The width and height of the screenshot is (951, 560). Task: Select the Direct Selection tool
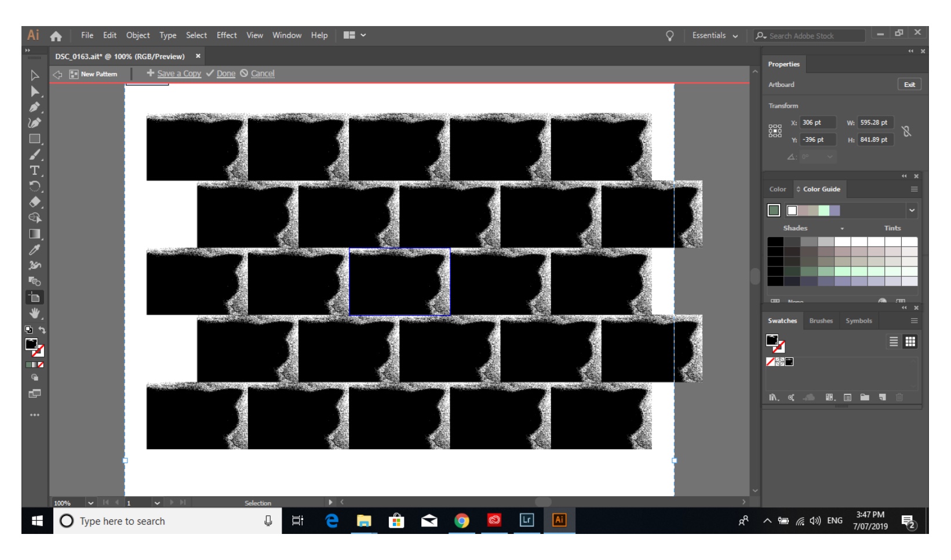35,91
